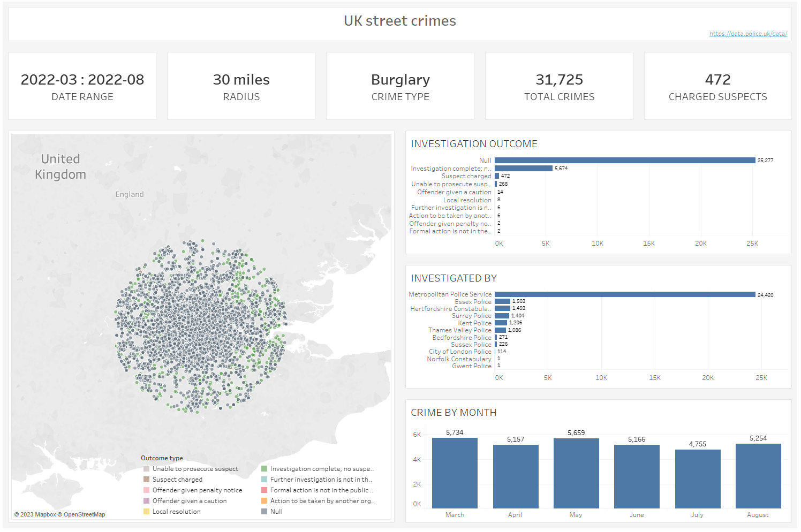Select the 'Suspect charged' legend swatch
Viewport: 801px width, 532px height.
146,480
